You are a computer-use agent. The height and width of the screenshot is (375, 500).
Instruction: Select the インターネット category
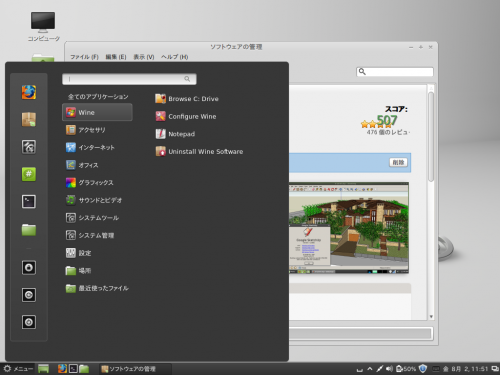[x=97, y=147]
